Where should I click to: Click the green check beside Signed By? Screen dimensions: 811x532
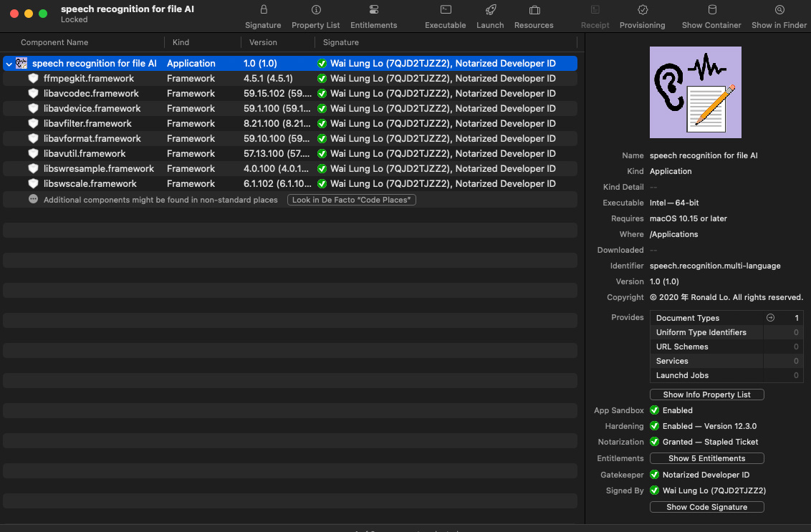click(x=654, y=490)
